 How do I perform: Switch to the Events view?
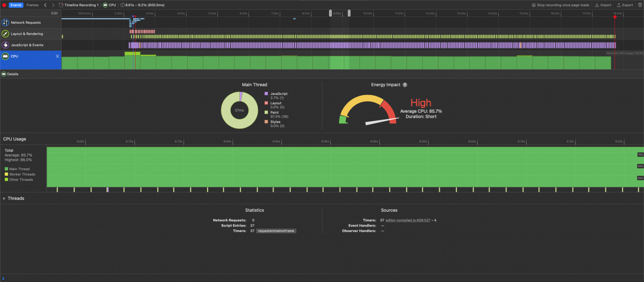pos(16,5)
